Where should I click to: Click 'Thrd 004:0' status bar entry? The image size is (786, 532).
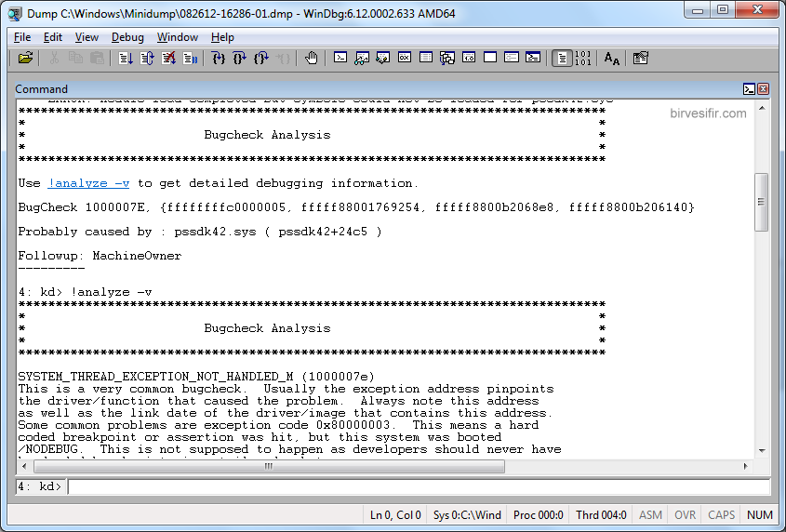[x=601, y=515]
